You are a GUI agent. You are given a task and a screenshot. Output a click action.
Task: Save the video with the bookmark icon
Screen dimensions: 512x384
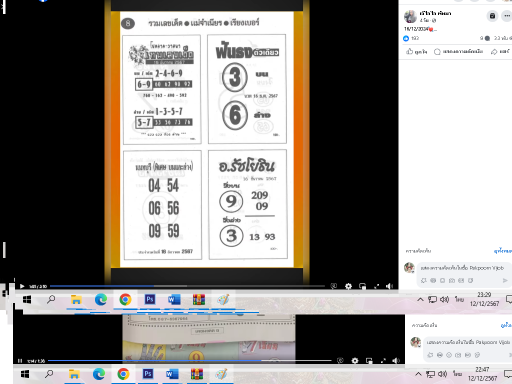492,16
